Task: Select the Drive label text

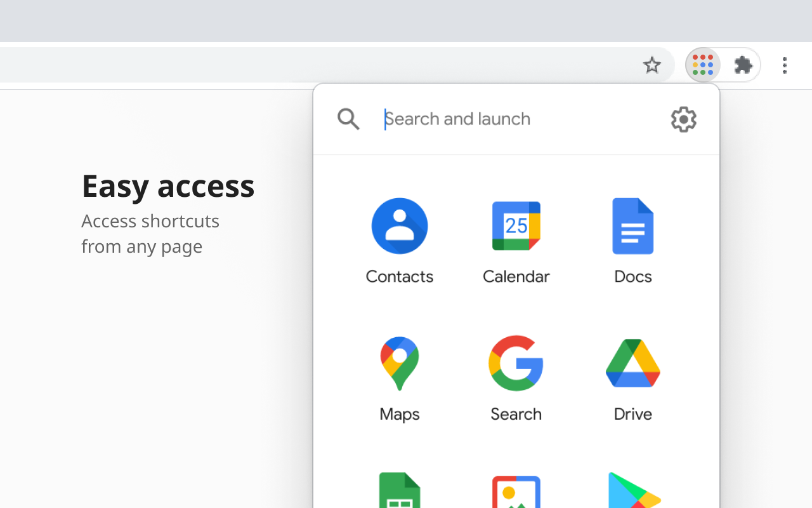Action: point(632,413)
